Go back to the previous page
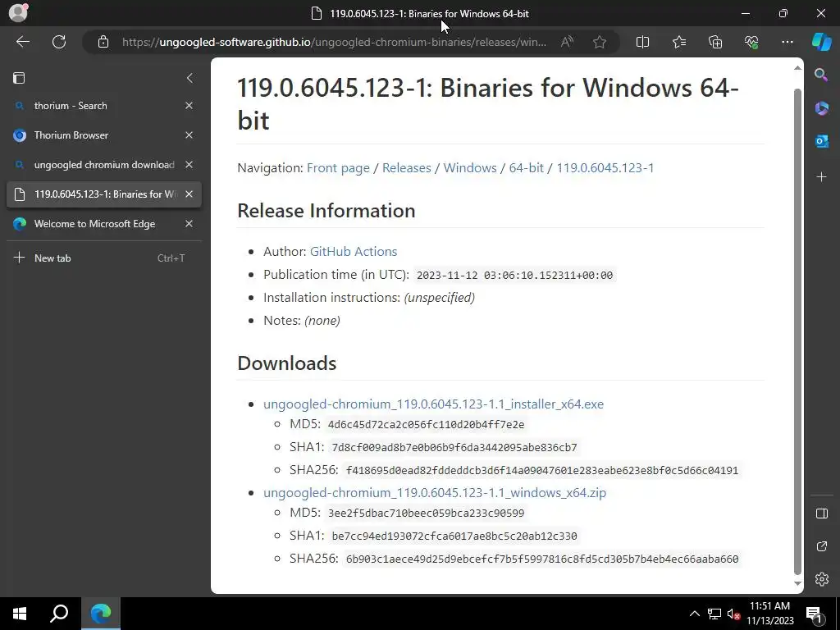Screen dimensions: 840x630 (x=22, y=42)
